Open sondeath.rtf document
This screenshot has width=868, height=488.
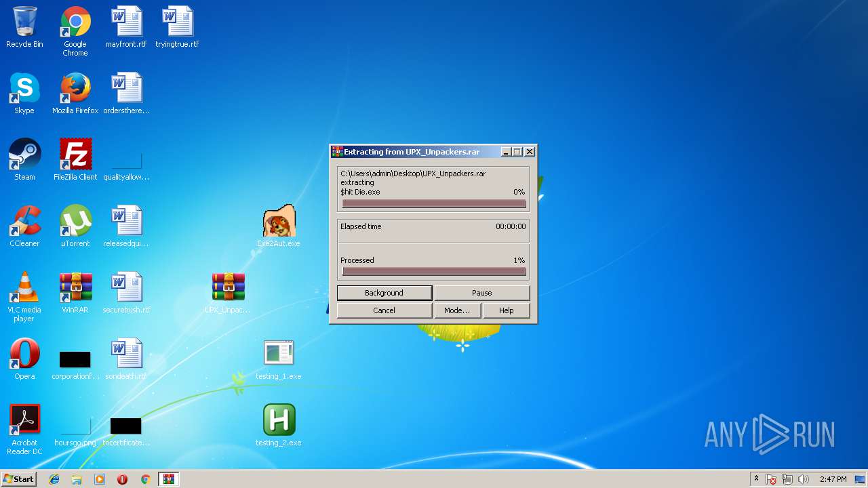[126, 359]
